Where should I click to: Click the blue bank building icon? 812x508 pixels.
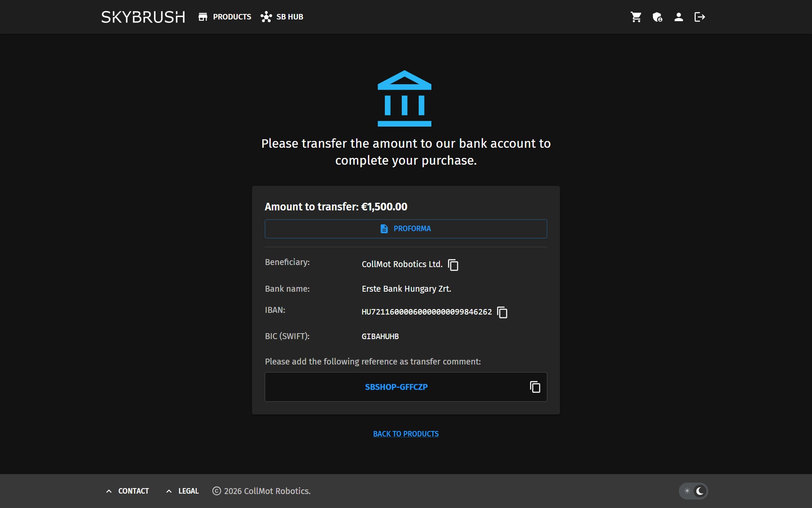coord(404,98)
